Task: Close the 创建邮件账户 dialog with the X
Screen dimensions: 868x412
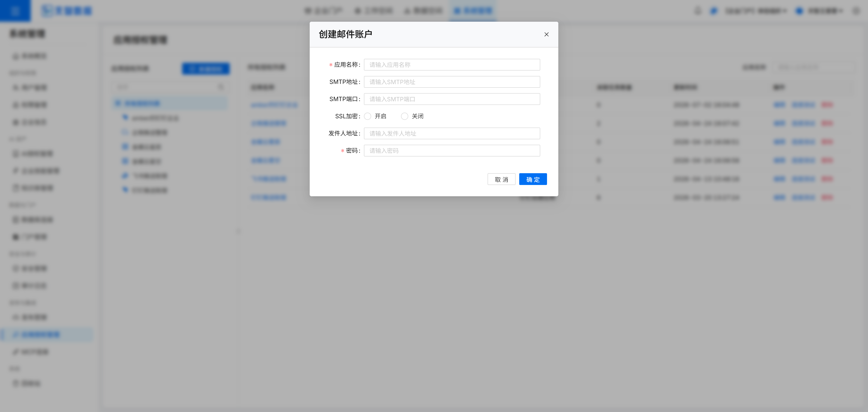Action: tap(546, 34)
